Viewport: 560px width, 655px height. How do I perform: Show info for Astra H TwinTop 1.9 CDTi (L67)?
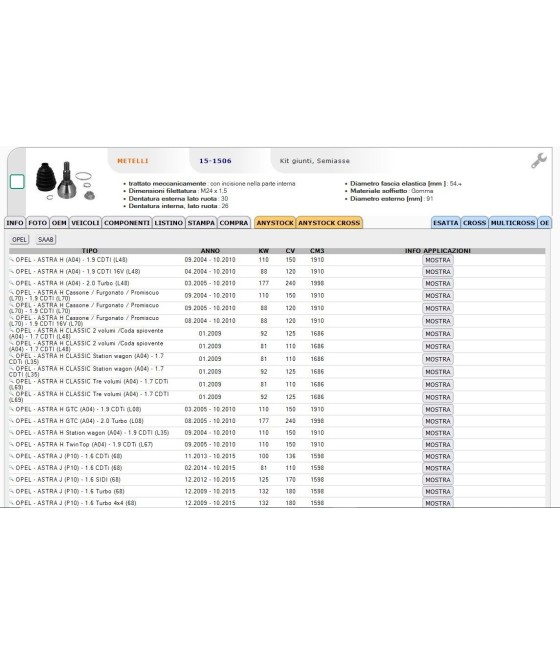click(438, 444)
